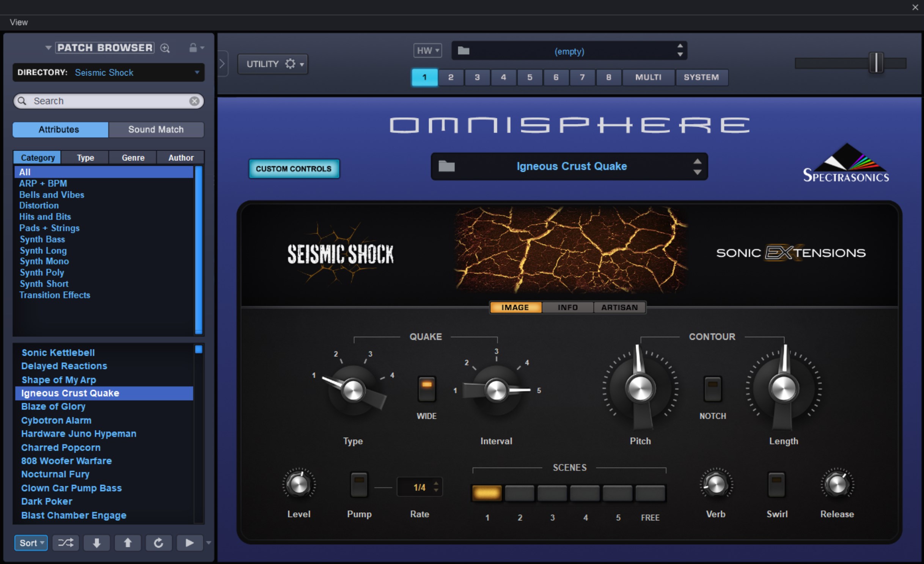Open the DIRECTORY Seismic Shock dropdown
This screenshot has width=924, height=564.
pos(196,72)
